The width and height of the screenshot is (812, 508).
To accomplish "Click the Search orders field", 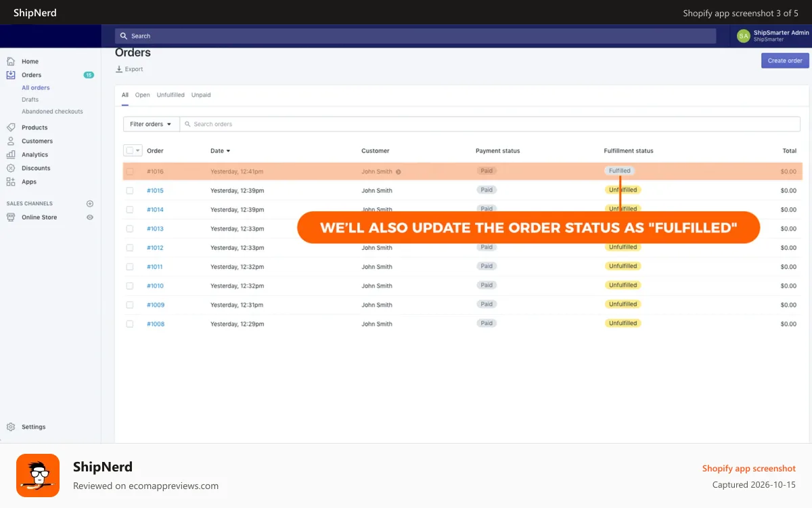I will click(x=490, y=124).
